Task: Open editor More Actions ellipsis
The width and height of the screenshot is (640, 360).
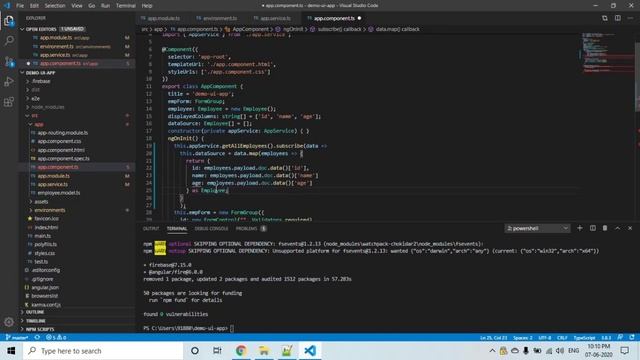Action: tap(631, 18)
